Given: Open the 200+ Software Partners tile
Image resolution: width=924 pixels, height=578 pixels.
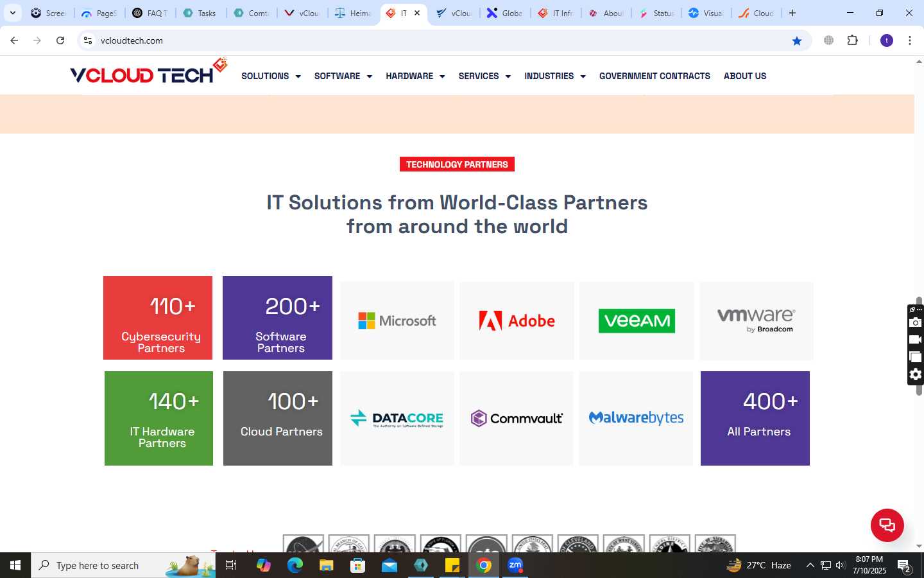Looking at the screenshot, I should click(277, 318).
